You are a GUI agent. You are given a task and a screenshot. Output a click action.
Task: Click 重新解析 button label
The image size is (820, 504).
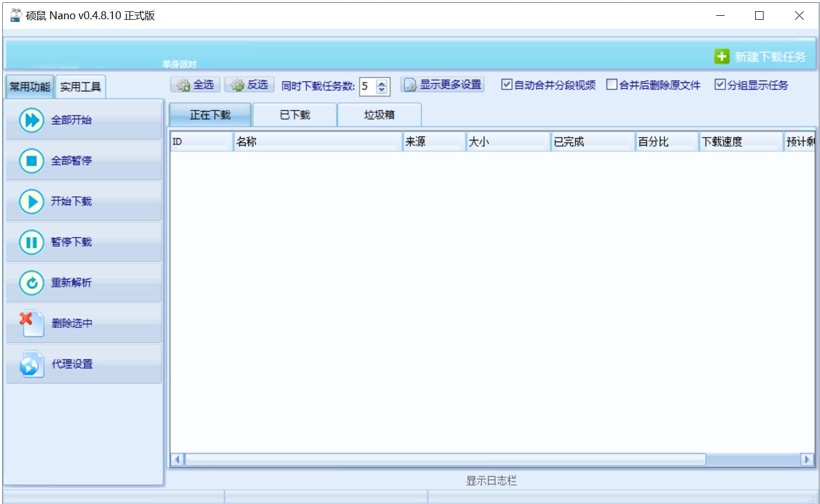tap(71, 282)
